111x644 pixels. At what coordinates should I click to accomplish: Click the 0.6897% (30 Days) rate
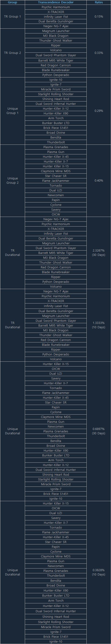click(99, 431)
